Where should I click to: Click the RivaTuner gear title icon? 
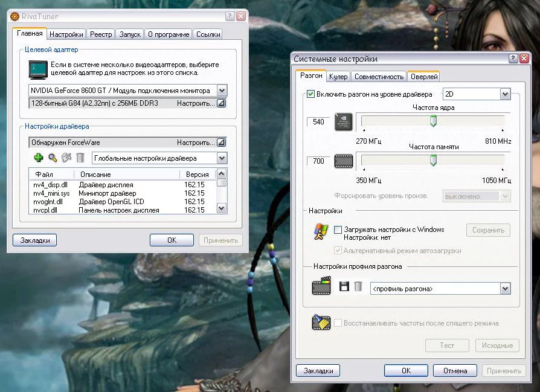tap(15, 16)
